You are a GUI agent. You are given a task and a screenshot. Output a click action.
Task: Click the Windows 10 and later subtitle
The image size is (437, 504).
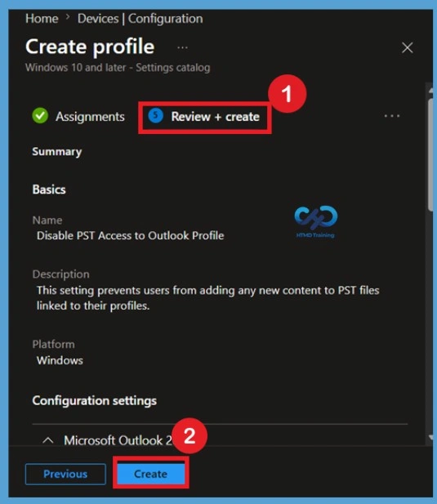tap(118, 68)
